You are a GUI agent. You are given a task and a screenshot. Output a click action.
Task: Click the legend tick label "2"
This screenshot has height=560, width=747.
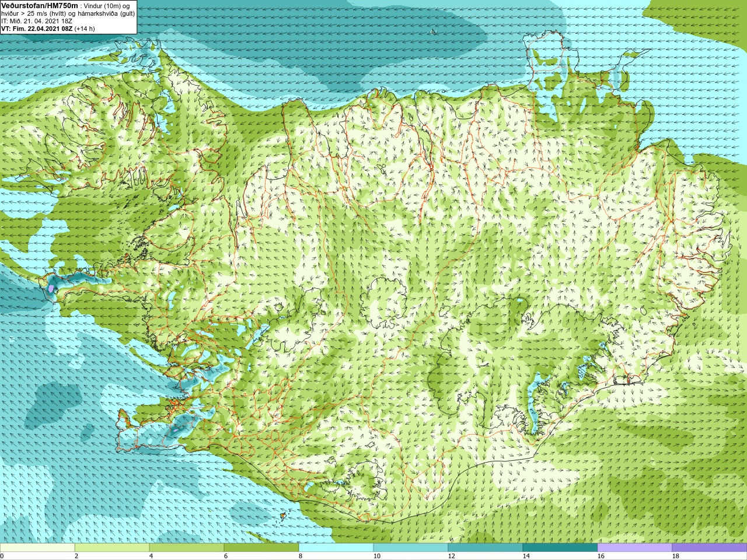click(76, 556)
